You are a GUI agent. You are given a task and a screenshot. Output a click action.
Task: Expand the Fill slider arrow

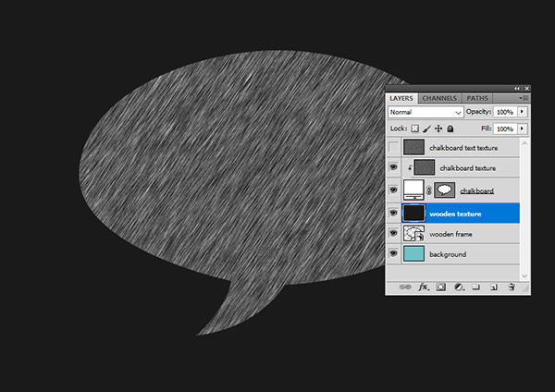[x=523, y=129]
